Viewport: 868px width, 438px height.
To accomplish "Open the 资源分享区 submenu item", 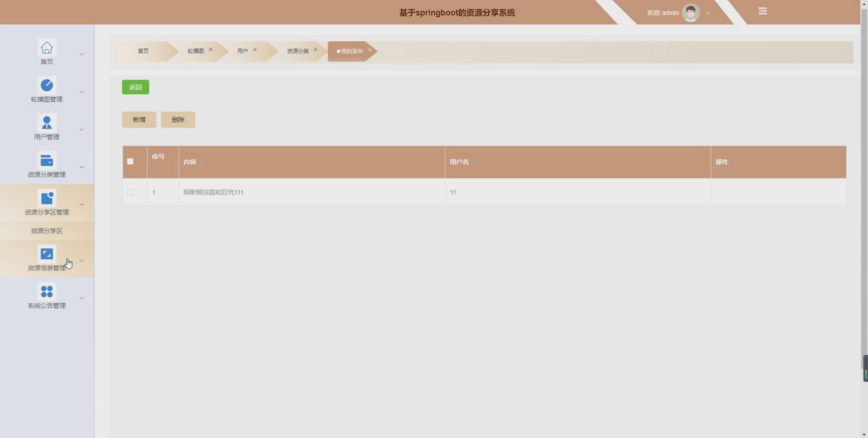I will [x=47, y=231].
